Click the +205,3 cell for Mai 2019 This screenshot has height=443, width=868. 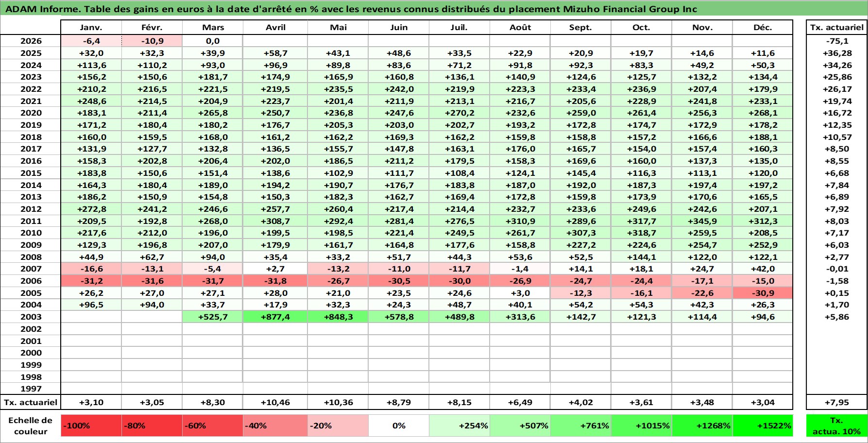[338, 125]
